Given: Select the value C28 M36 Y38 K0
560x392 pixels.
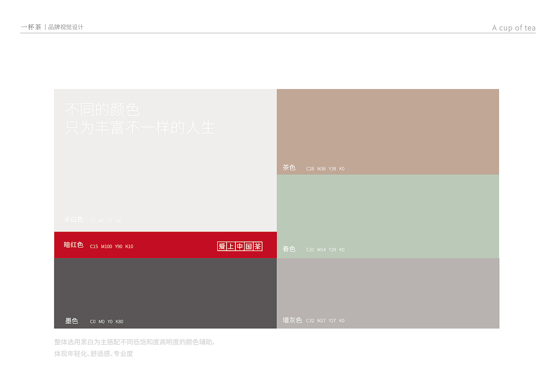Looking at the screenshot, I should (x=325, y=168).
